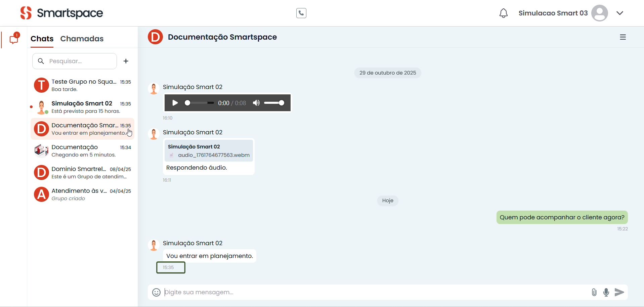Click the attach file paperclip icon

594,292
